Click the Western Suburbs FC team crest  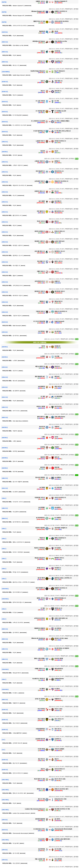(x=53, y=2)
